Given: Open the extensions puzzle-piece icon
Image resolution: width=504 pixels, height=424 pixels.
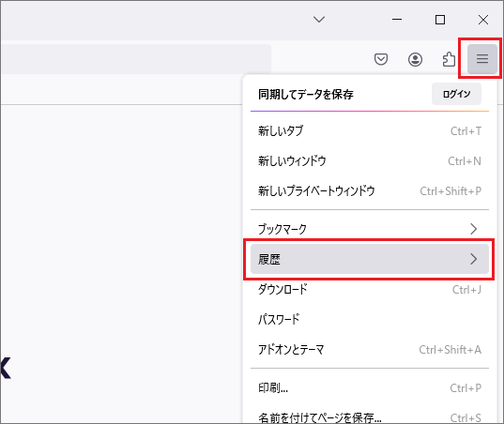Looking at the screenshot, I should pyautogui.click(x=449, y=59).
